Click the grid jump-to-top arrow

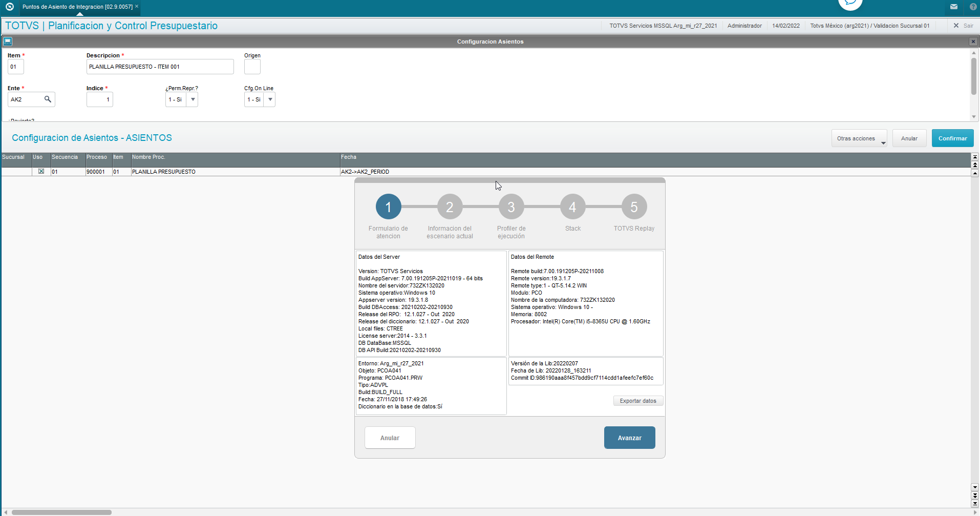coord(975,157)
